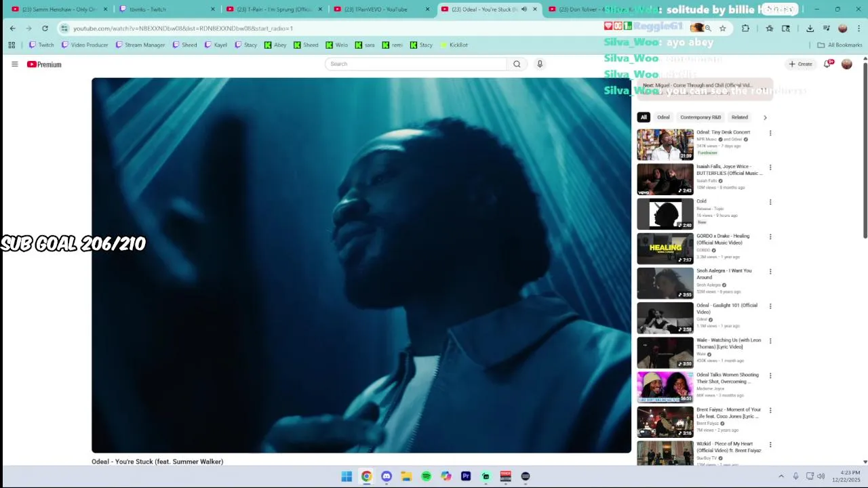Click the YouTube search magnifier button

(517, 64)
